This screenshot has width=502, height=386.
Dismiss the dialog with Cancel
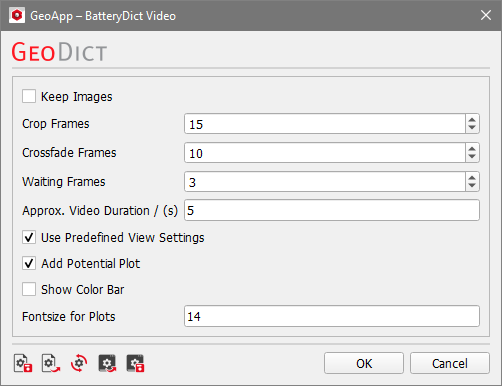coord(450,363)
